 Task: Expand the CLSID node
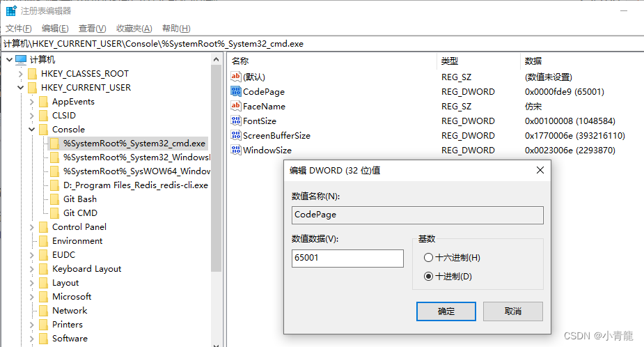(31, 116)
